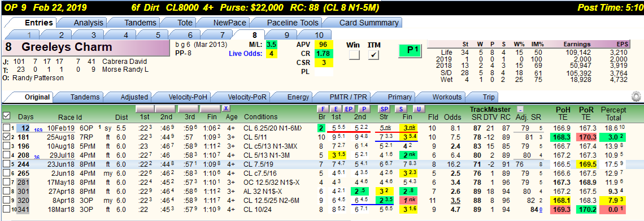The image size is (644, 221).
Task: Click the S pace button
Action: coord(401,109)
